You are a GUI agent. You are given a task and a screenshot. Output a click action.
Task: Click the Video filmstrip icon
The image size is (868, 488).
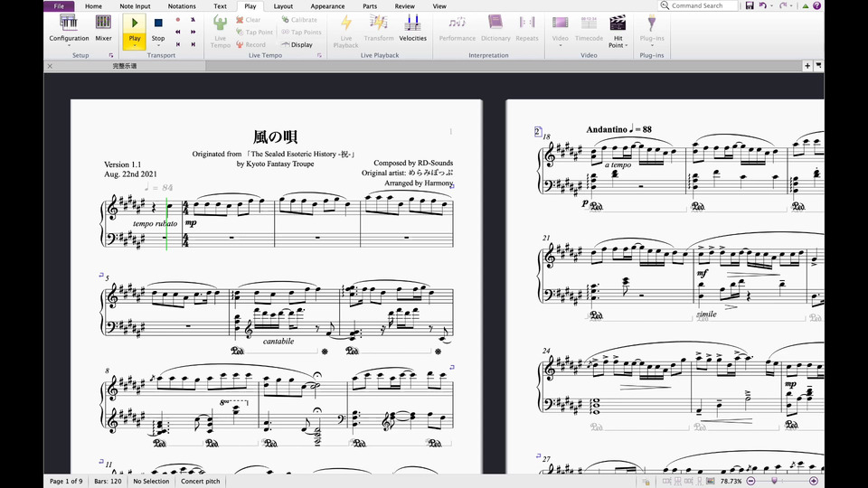[561, 23]
